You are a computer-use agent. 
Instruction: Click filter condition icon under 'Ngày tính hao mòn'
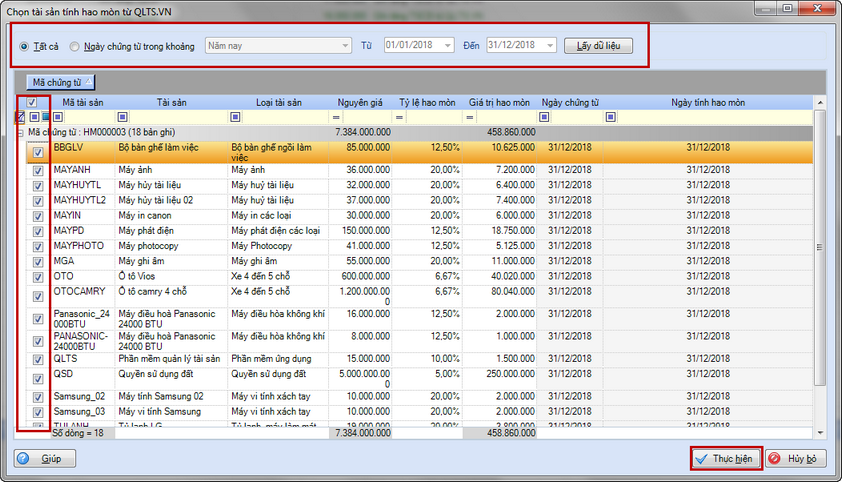pyautogui.click(x=611, y=117)
